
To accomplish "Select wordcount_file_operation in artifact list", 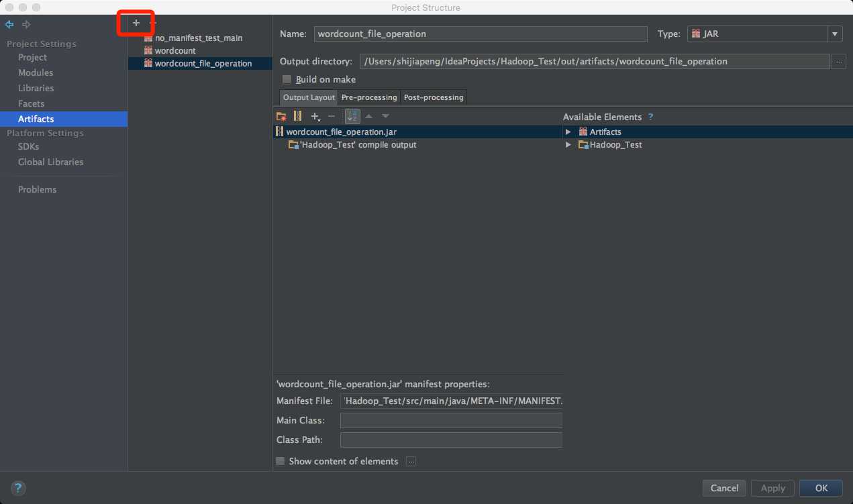I will [200, 63].
